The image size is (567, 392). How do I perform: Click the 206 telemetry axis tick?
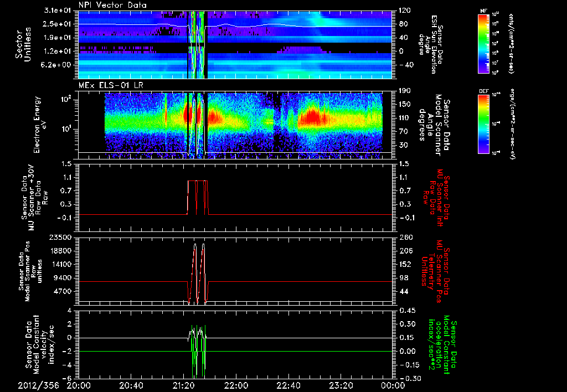click(x=406, y=251)
